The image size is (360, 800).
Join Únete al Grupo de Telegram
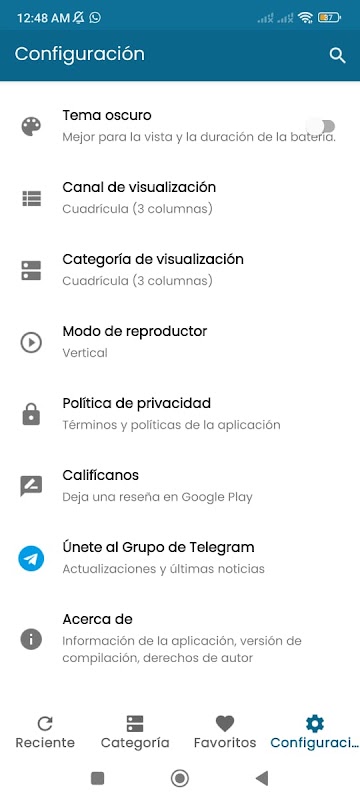point(180,558)
